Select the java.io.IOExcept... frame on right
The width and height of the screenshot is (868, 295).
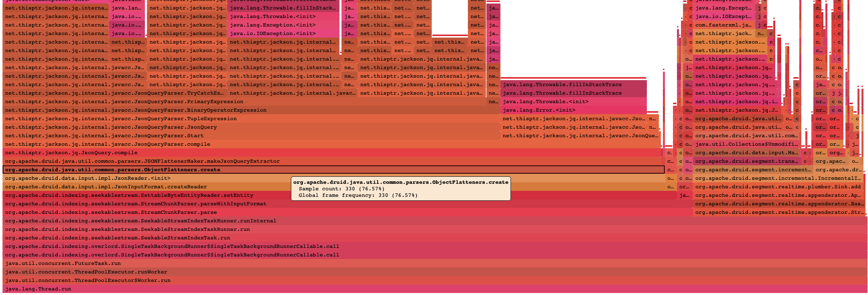(724, 17)
